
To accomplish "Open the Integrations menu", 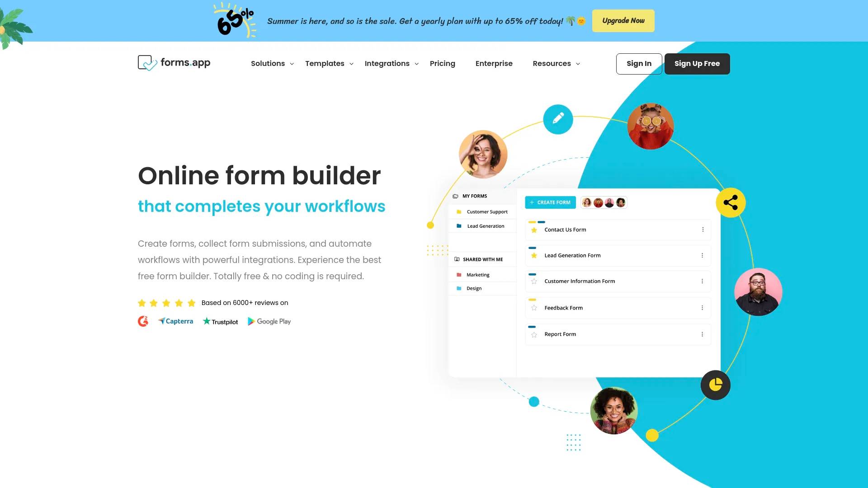I will point(391,63).
